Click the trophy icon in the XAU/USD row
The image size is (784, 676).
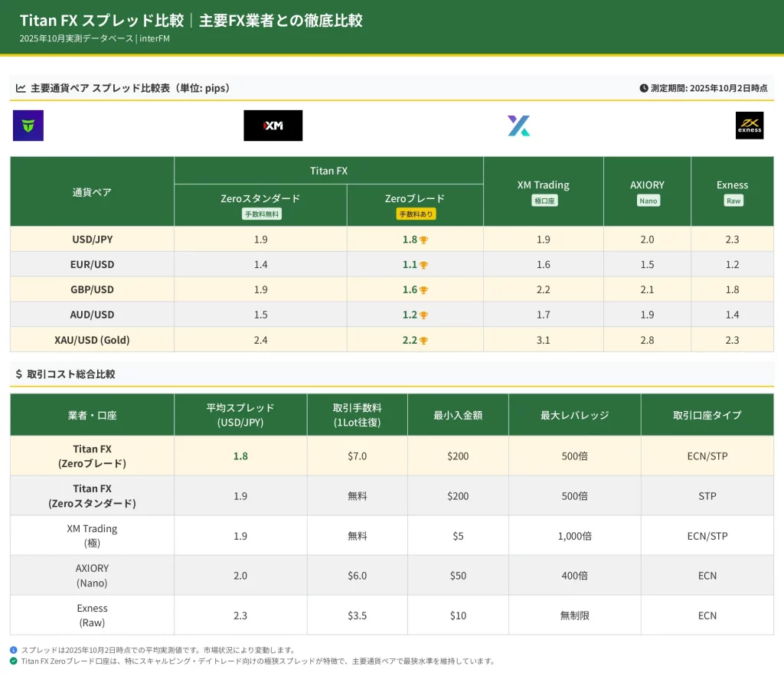[423, 341]
